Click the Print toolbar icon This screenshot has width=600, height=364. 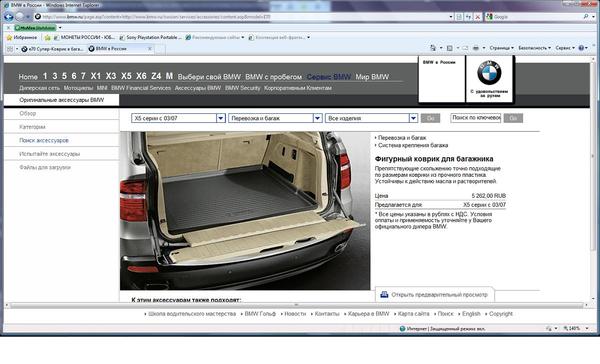[x=476, y=48]
